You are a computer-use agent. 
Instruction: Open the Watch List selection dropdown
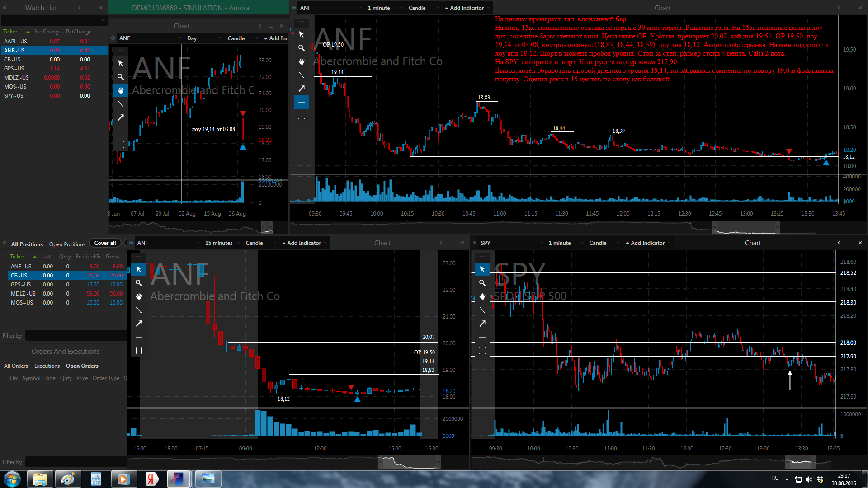[54, 20]
